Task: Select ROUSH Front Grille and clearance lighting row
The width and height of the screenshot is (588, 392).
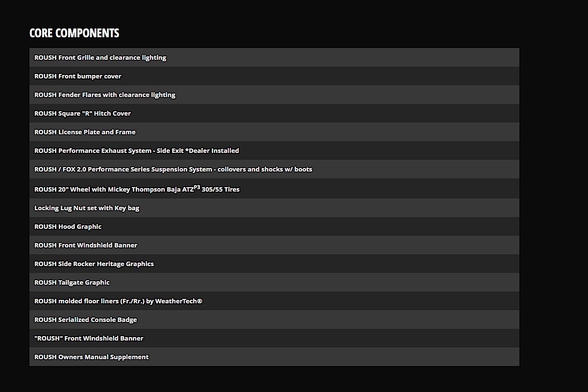Action: pos(274,57)
